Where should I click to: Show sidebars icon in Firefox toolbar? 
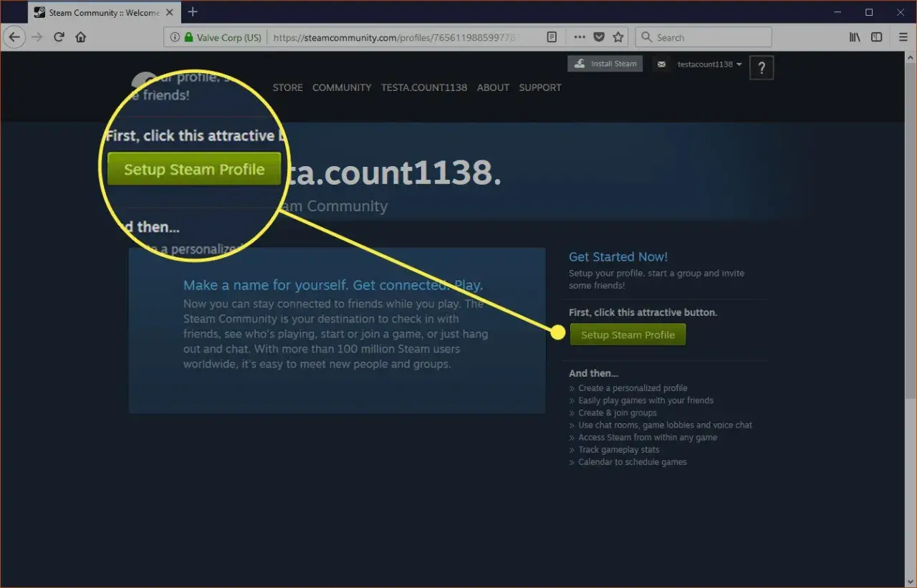(876, 37)
